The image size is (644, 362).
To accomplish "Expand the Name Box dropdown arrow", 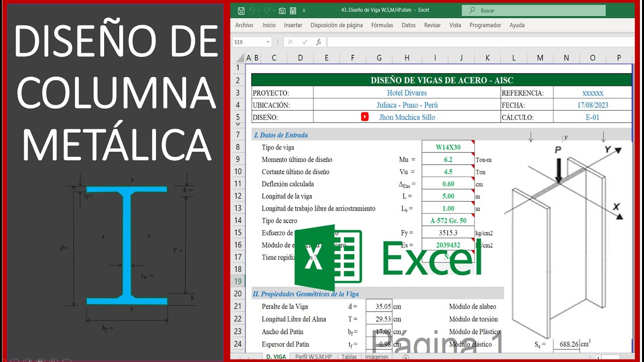I will pos(268,42).
